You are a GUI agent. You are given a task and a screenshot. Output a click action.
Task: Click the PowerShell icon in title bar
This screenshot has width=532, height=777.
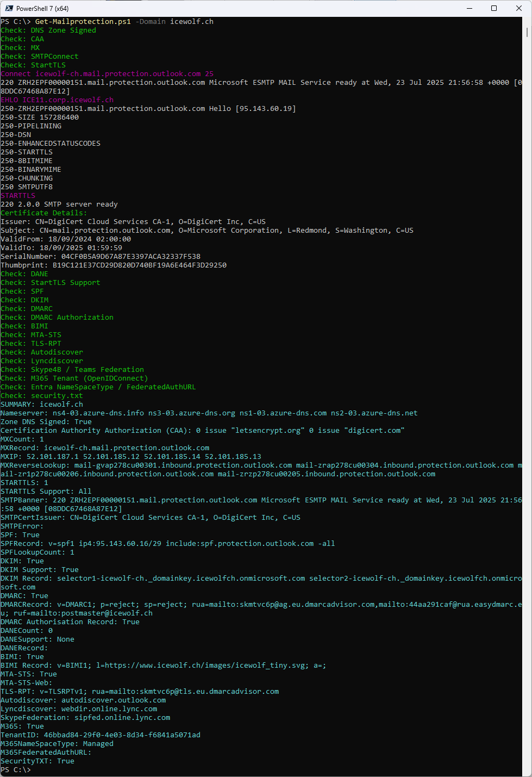(9, 8)
